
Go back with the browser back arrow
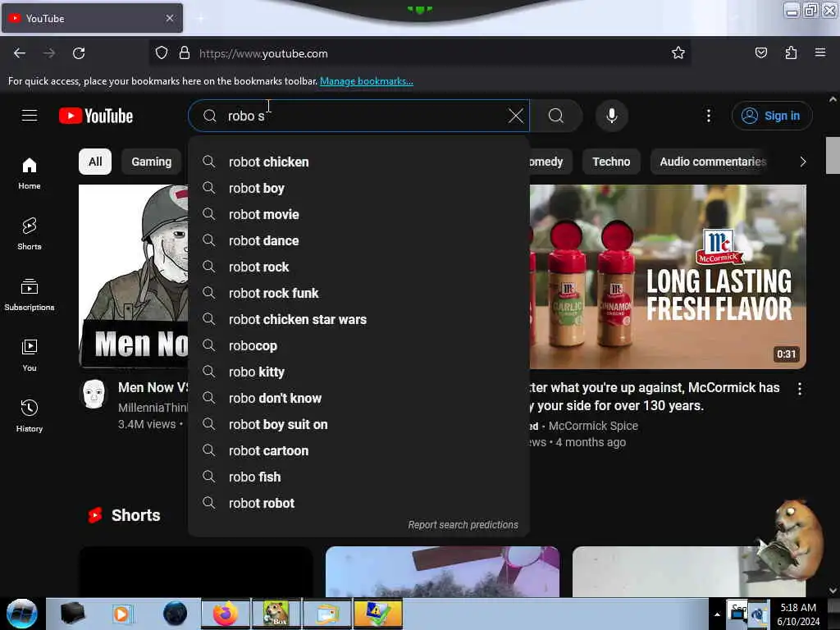(20, 53)
